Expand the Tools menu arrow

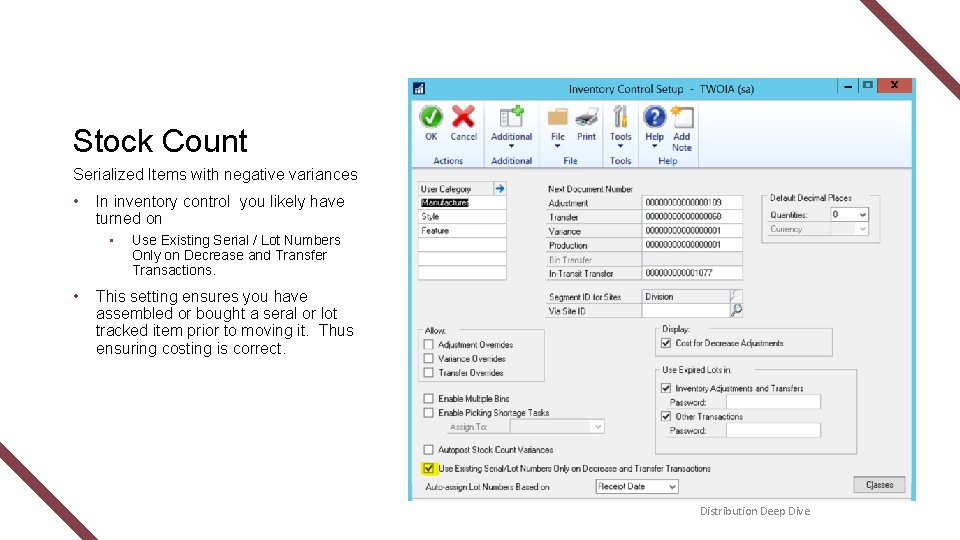620,147
